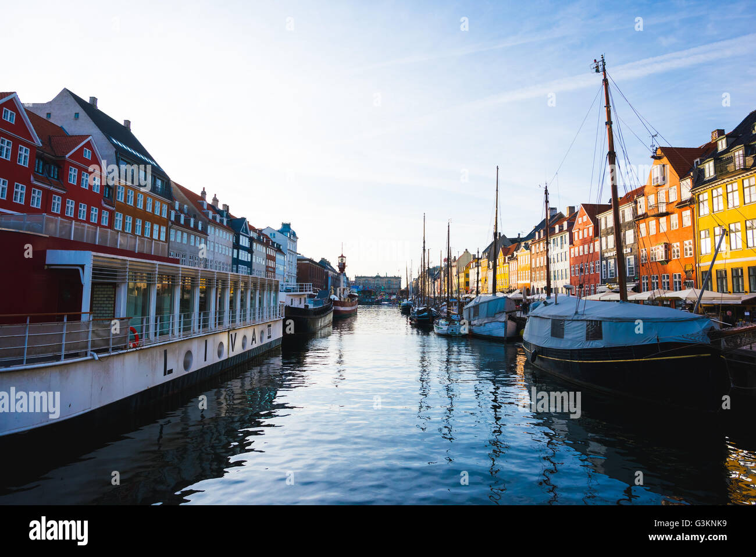Click the small white sailboat near the quay
The image size is (756, 557).
[449, 326]
